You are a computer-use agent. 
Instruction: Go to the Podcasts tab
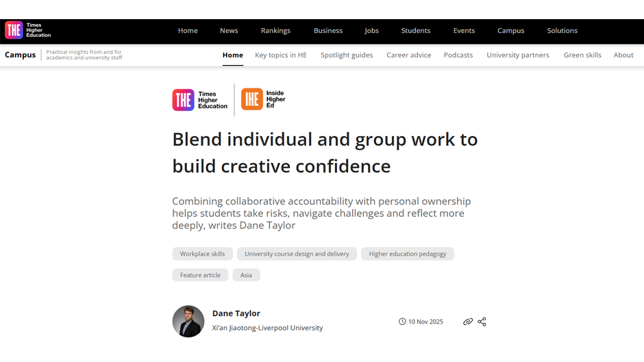click(458, 55)
